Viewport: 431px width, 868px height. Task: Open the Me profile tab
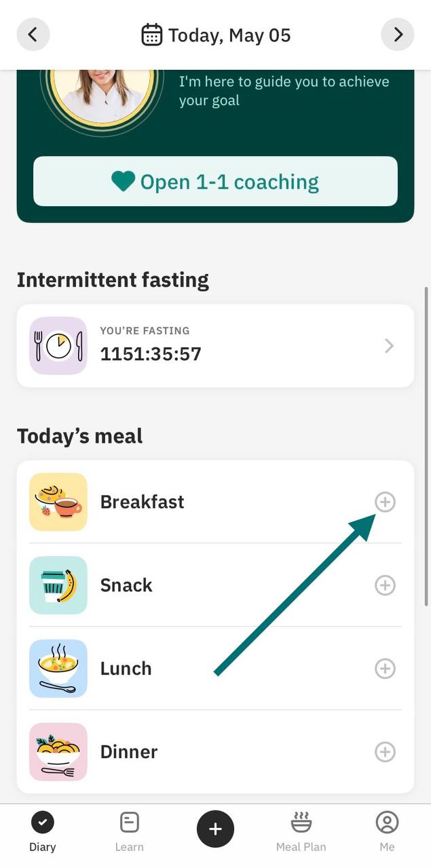point(387,832)
